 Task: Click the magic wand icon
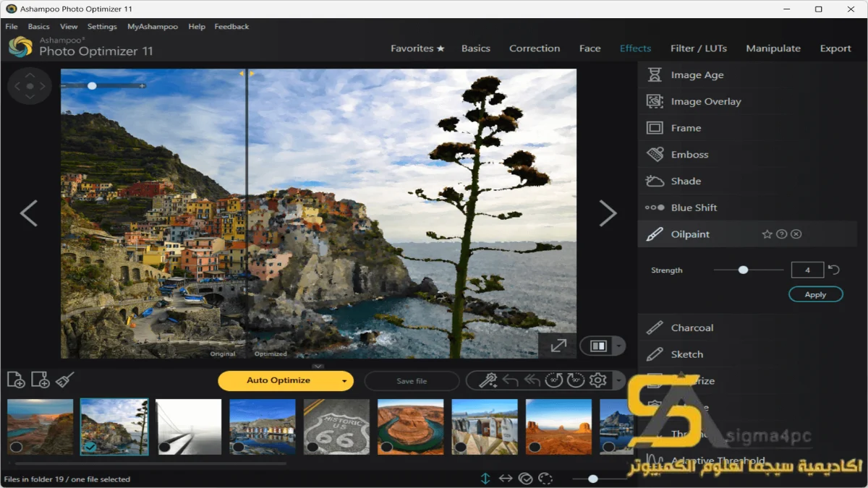pos(488,380)
